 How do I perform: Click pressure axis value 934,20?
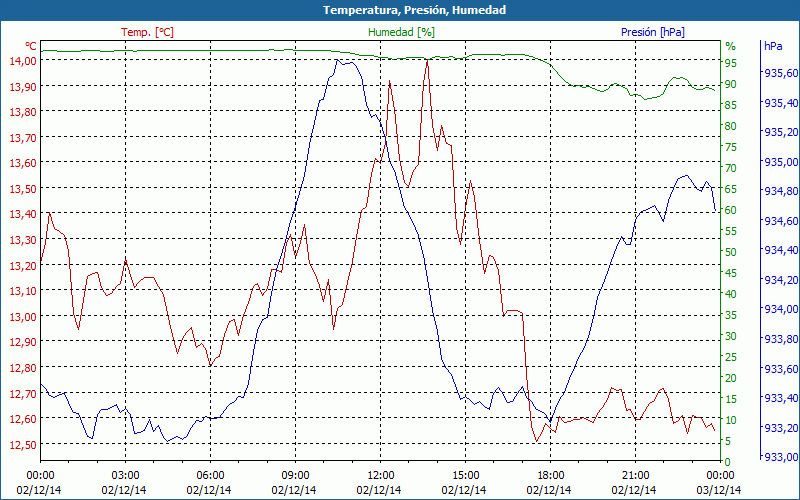(x=781, y=280)
